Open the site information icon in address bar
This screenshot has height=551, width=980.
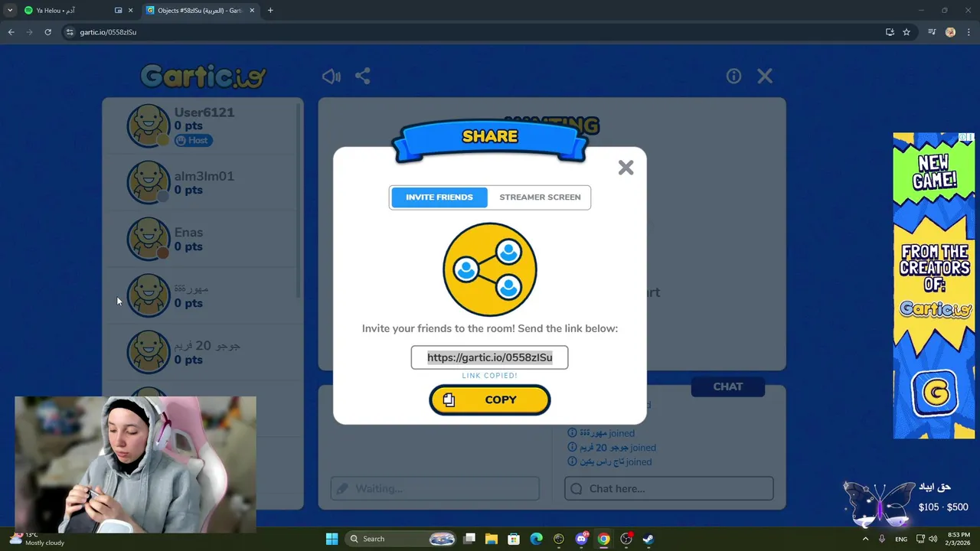tap(70, 32)
